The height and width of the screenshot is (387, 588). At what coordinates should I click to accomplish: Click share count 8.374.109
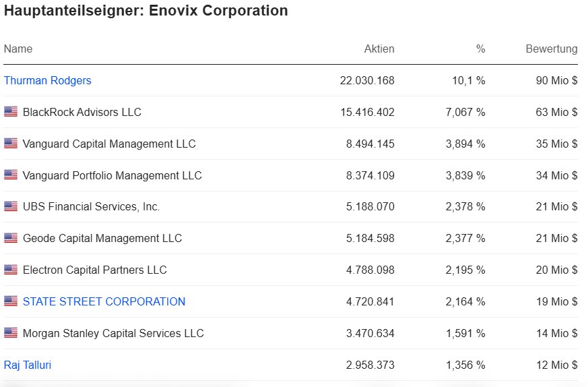tap(370, 175)
